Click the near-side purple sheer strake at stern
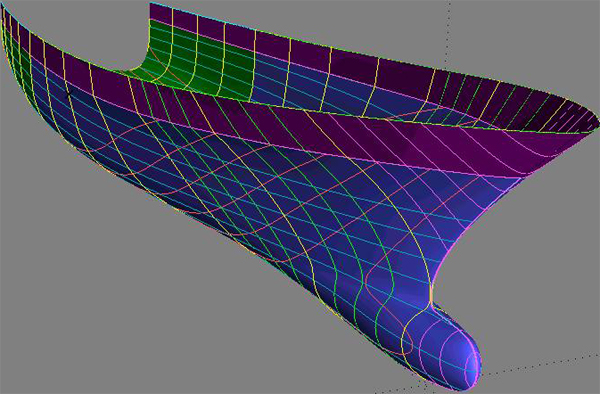The height and width of the screenshot is (394, 600). 77,73
